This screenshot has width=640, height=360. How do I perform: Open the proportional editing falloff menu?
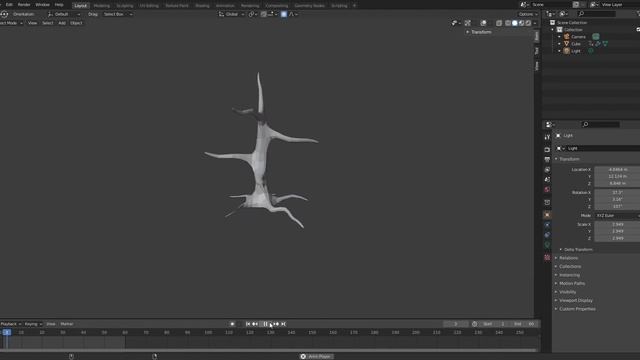tap(293, 14)
